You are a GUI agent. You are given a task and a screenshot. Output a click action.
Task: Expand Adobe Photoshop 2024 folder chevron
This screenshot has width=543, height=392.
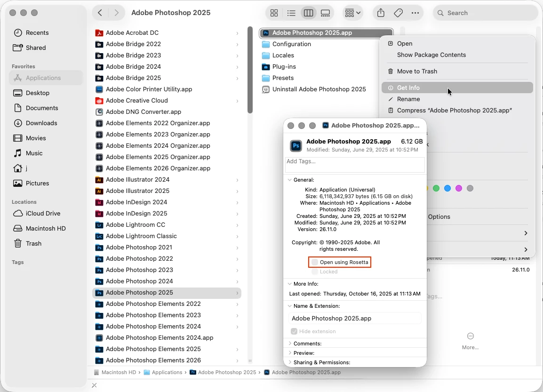tap(237, 281)
